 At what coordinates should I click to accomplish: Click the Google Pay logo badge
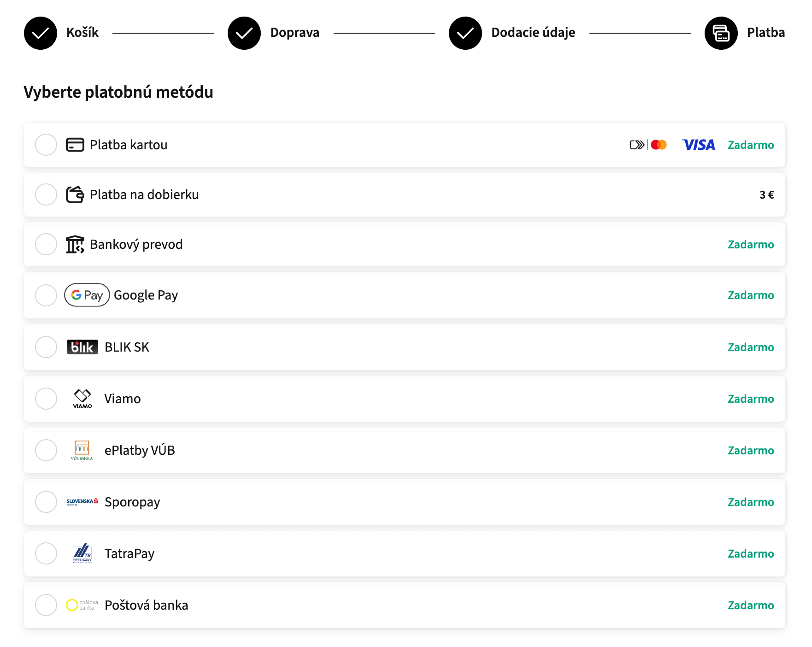pos(87,295)
